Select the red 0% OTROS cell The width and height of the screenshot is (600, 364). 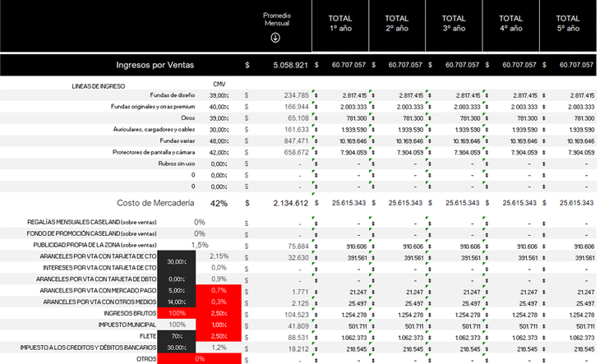pyautogui.click(x=200, y=359)
